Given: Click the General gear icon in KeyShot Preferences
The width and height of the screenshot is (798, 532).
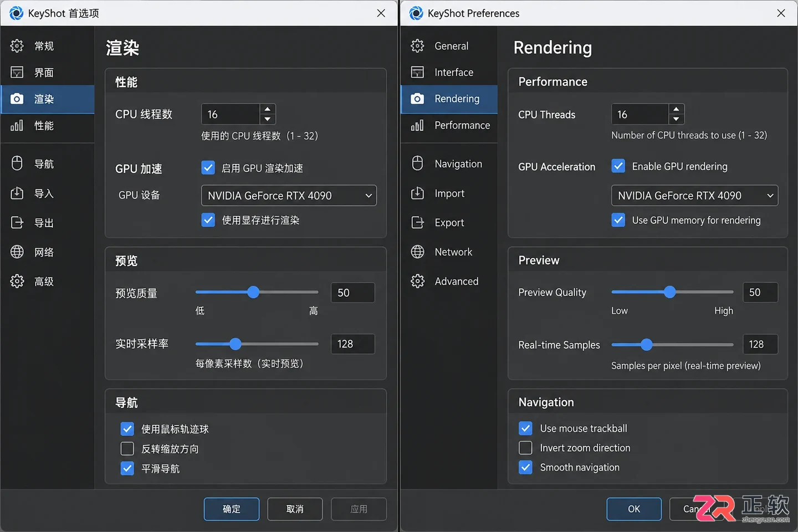Looking at the screenshot, I should [418, 46].
